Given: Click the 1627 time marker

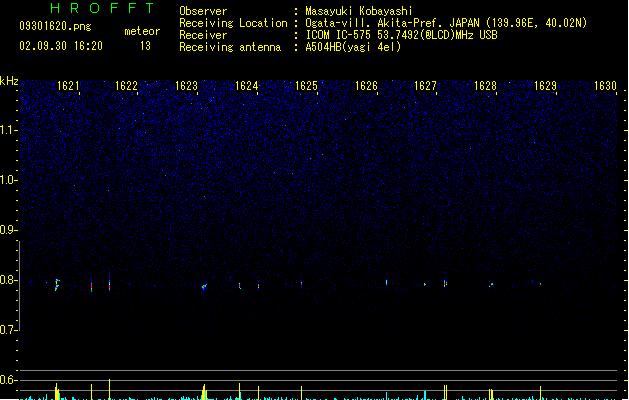Looking at the screenshot, I should click(x=425, y=86).
